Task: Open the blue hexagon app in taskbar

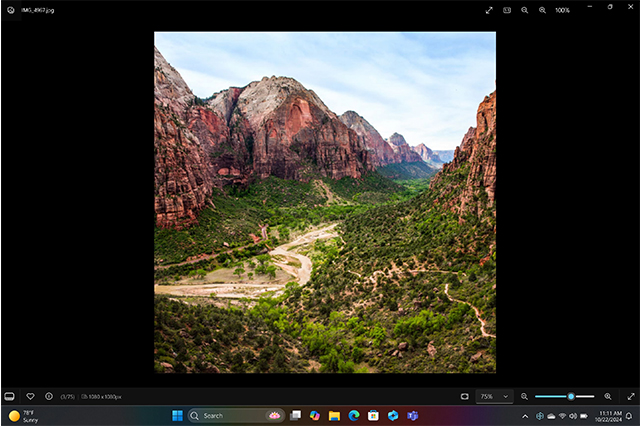Action: pyautogui.click(x=393, y=416)
